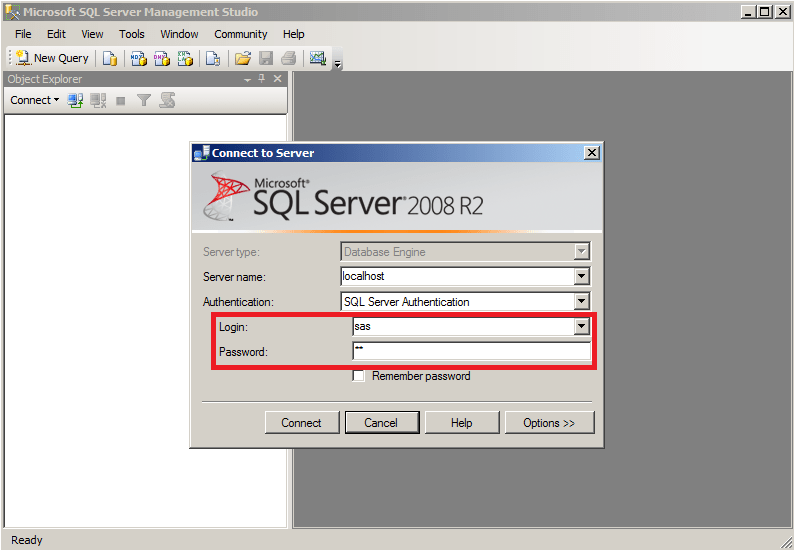Maximize the Management Studio window

point(765,12)
